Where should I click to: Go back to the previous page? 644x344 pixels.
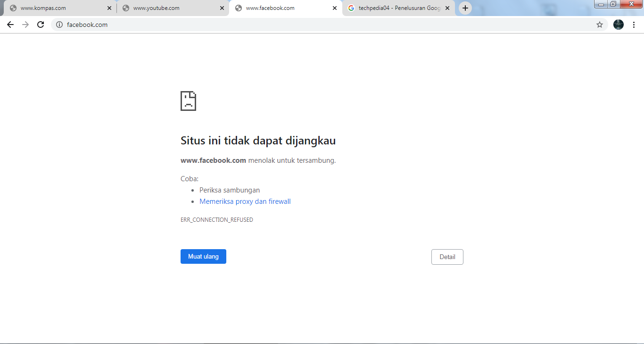tap(10, 25)
